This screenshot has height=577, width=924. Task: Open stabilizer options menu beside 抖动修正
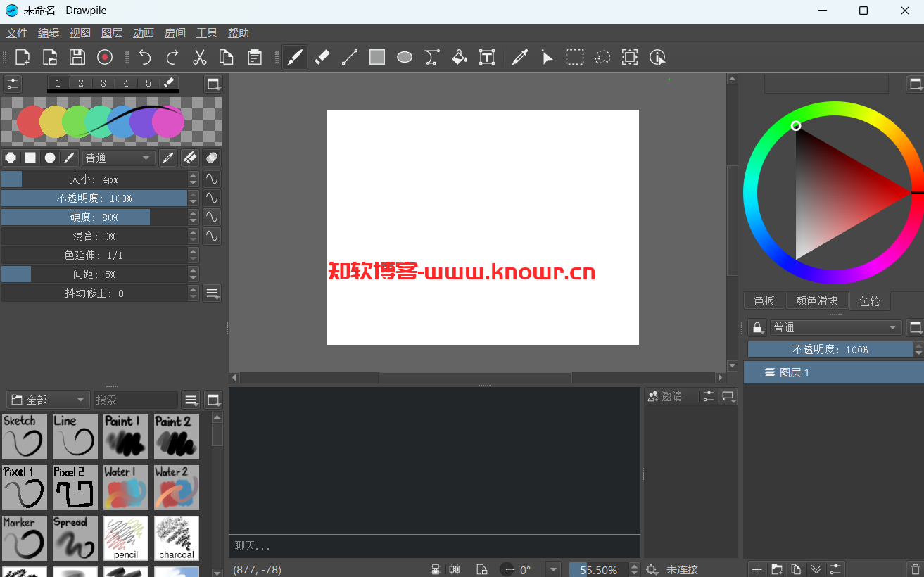212,293
